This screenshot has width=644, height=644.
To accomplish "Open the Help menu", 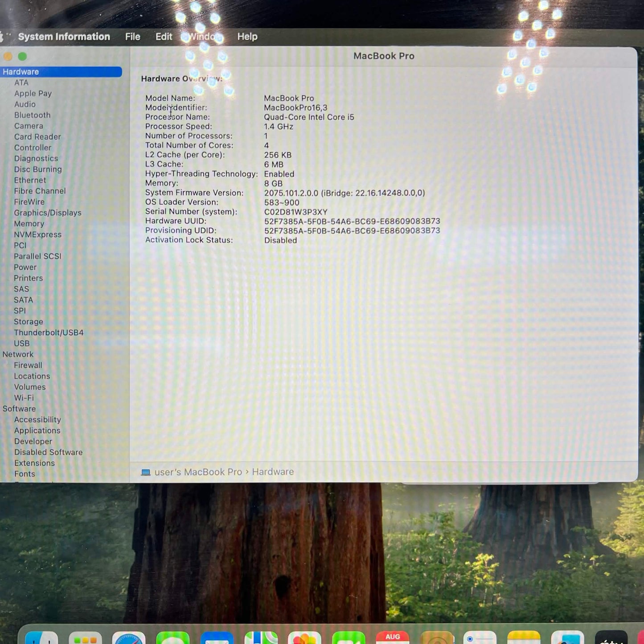I will click(247, 37).
